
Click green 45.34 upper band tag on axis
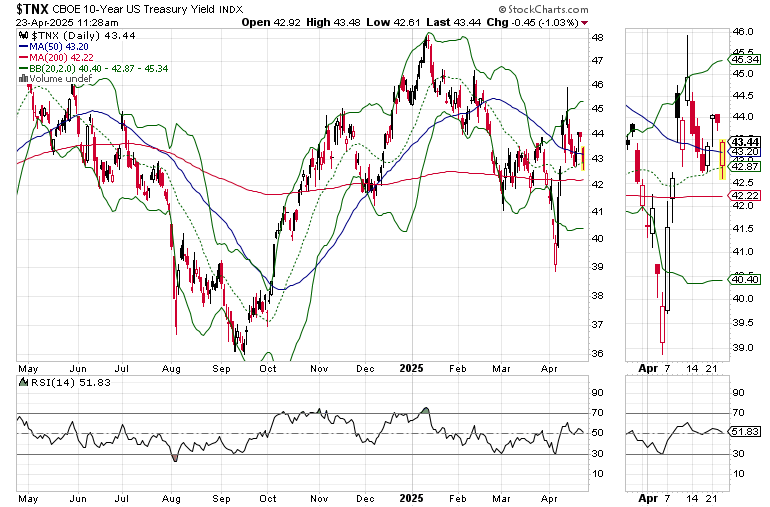(x=745, y=59)
